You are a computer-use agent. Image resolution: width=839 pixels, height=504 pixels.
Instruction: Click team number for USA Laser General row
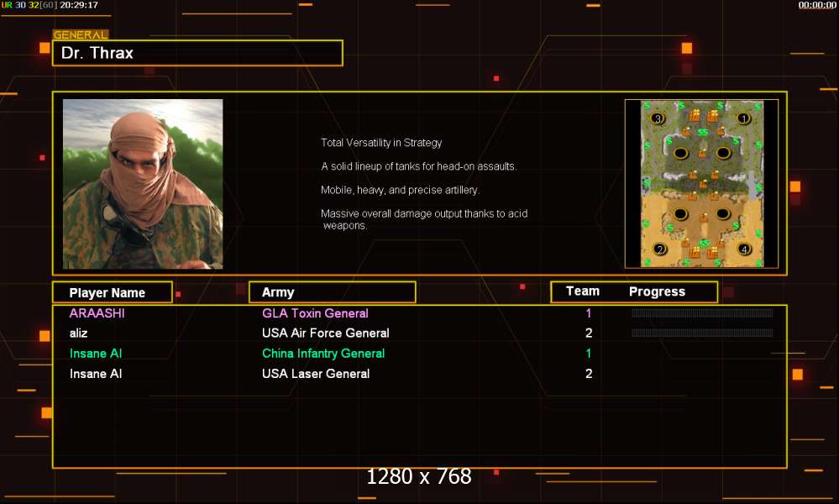pyautogui.click(x=589, y=374)
